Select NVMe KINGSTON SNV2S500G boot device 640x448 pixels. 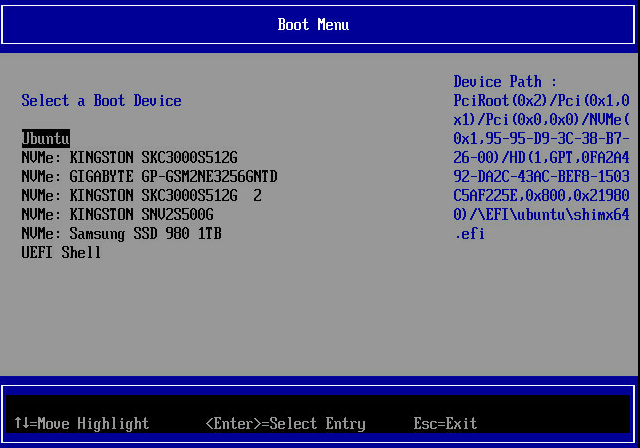pos(117,215)
